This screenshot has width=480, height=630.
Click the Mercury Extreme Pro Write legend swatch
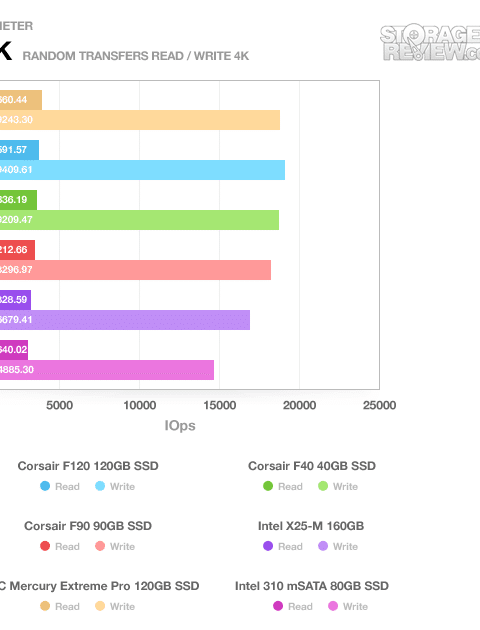pyautogui.click(x=100, y=606)
